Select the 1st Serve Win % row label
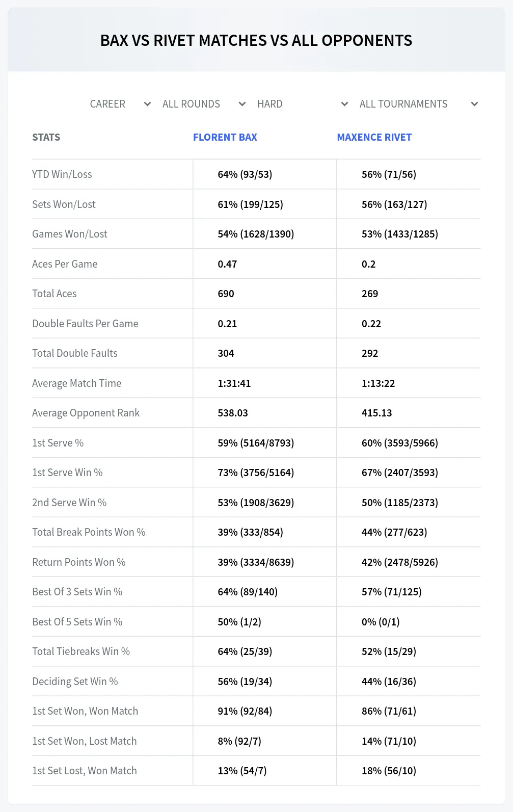513x812 pixels. point(67,473)
